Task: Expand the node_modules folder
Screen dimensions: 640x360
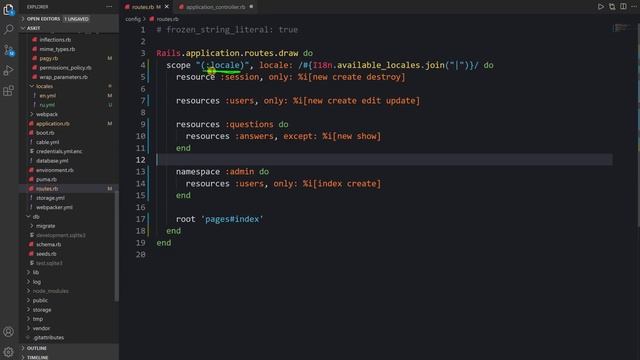Action: 50,291
